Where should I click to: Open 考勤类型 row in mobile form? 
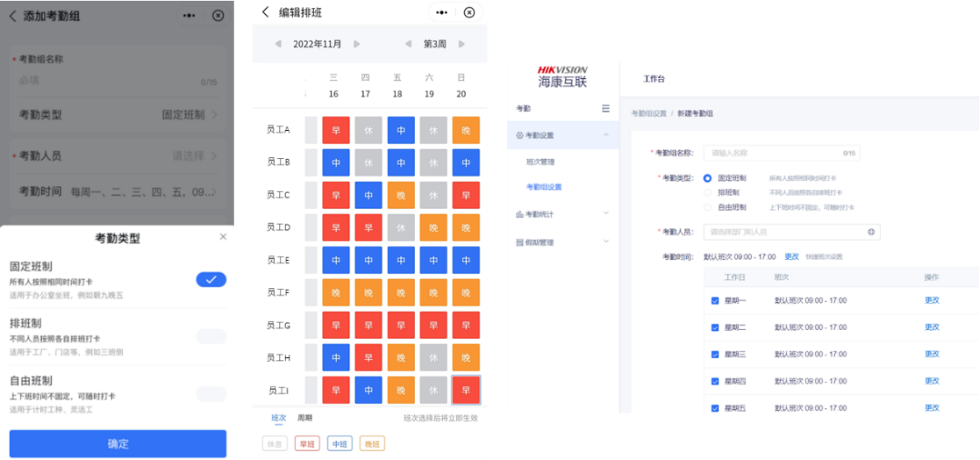[116, 115]
